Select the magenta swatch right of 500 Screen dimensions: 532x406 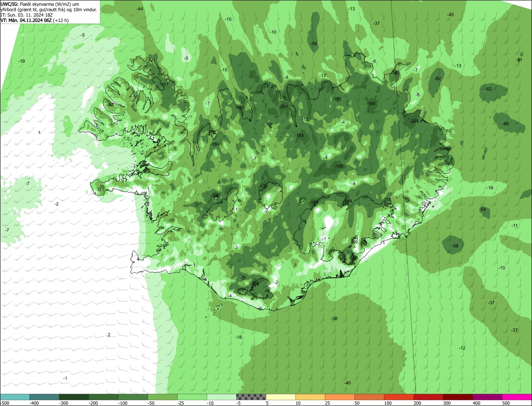point(517,397)
